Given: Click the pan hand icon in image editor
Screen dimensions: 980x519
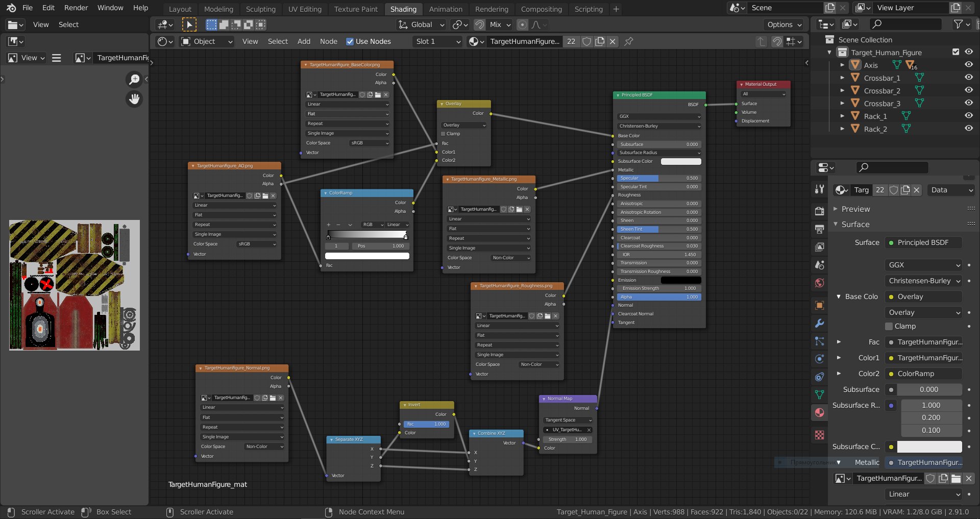Looking at the screenshot, I should click(x=134, y=99).
